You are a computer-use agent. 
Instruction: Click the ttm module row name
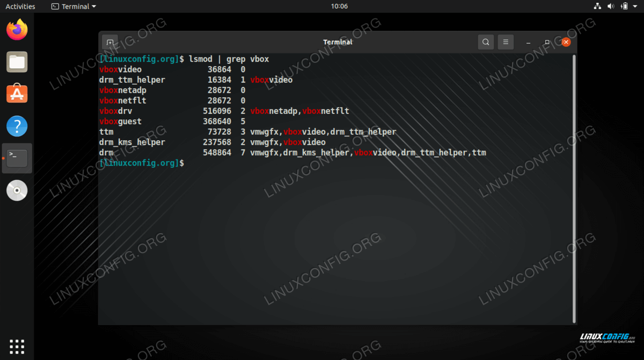point(106,132)
